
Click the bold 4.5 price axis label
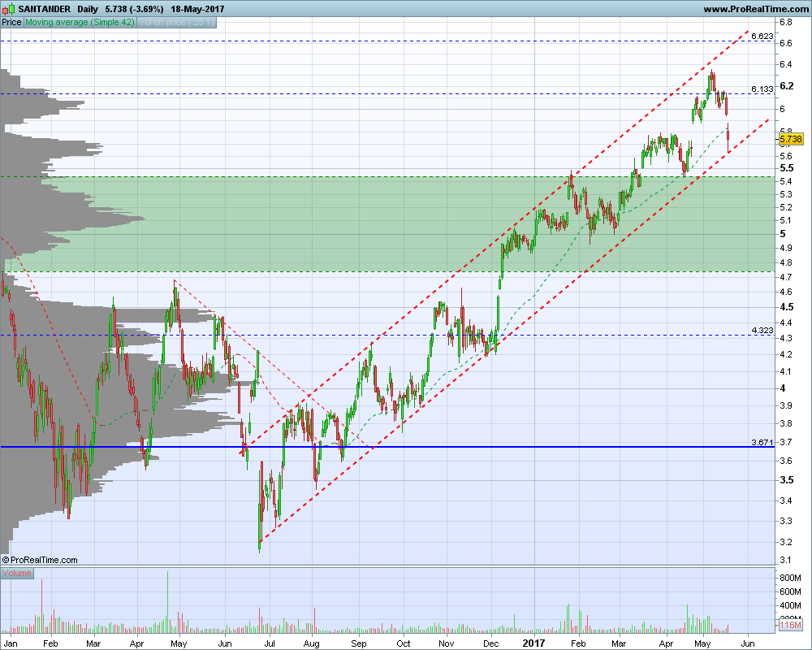(787, 307)
